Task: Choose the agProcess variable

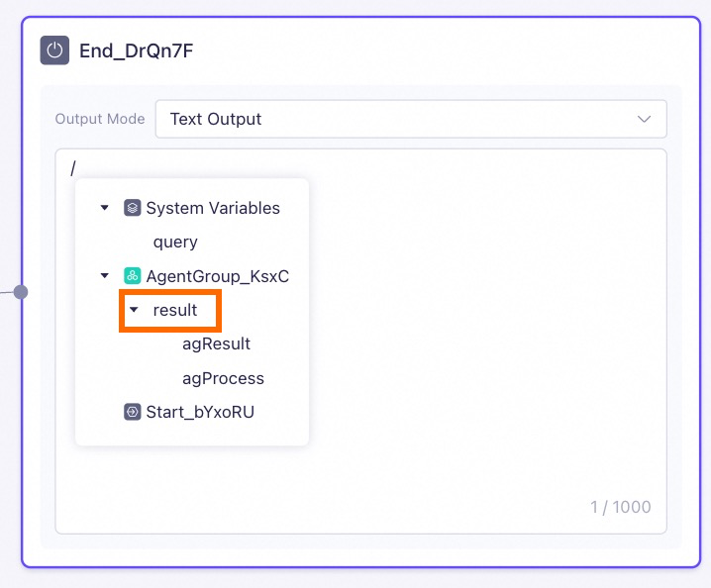Action: tap(223, 378)
